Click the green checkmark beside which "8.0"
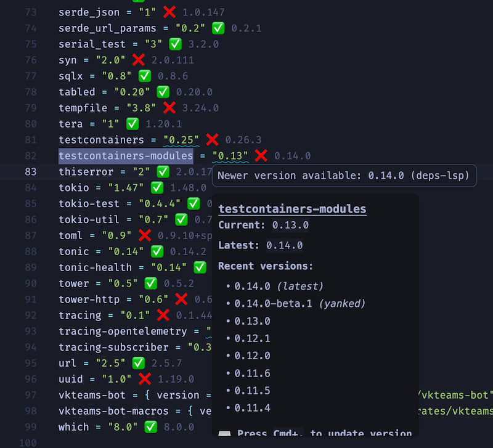 tap(150, 427)
